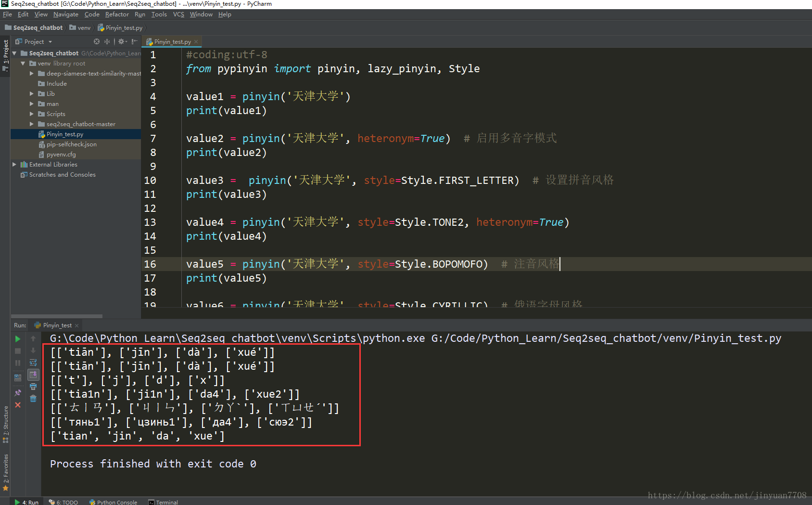Open the Edit menu
Viewport: 812px width, 505px height.
click(x=23, y=14)
